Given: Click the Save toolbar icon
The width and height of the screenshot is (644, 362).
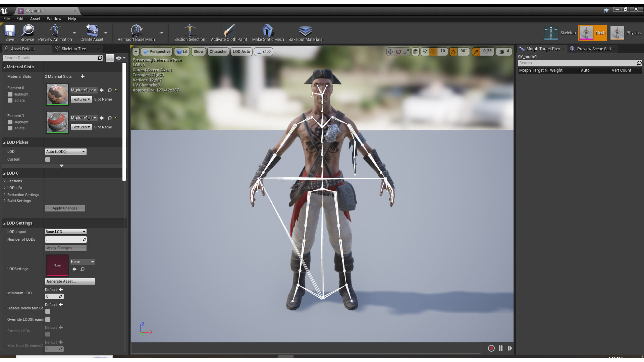Looking at the screenshot, I should pyautogui.click(x=9, y=33).
